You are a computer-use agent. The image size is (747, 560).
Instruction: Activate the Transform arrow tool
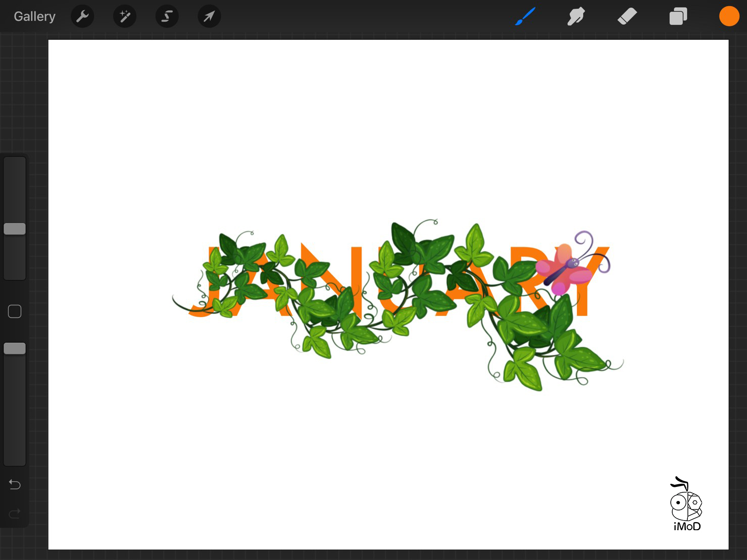pos(209,17)
